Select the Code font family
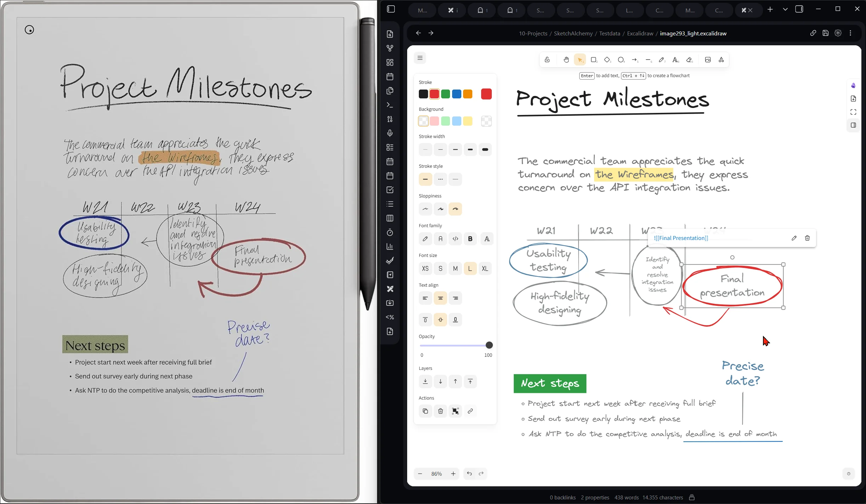The width and height of the screenshot is (866, 504). click(x=455, y=239)
